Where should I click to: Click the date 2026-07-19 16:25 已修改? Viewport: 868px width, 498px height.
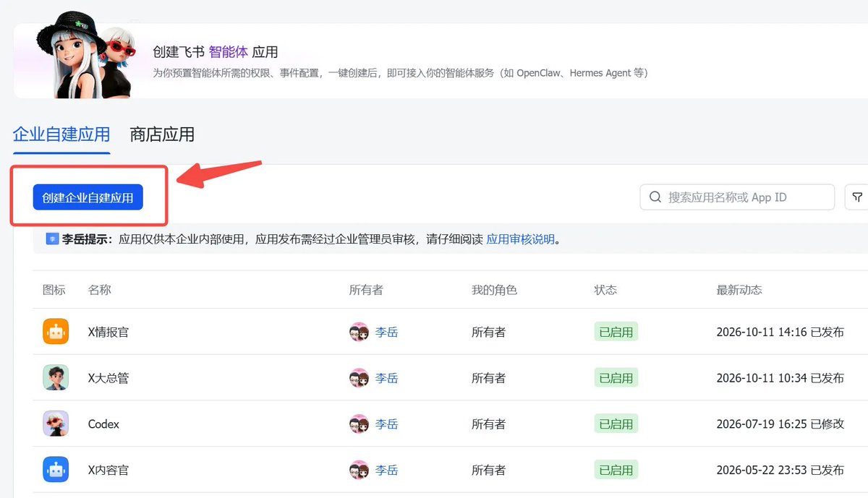point(780,424)
